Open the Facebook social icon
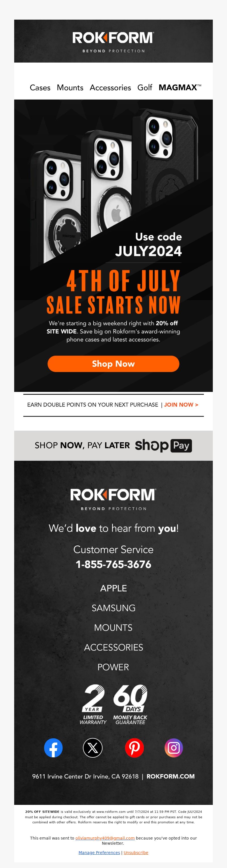 (53, 748)
